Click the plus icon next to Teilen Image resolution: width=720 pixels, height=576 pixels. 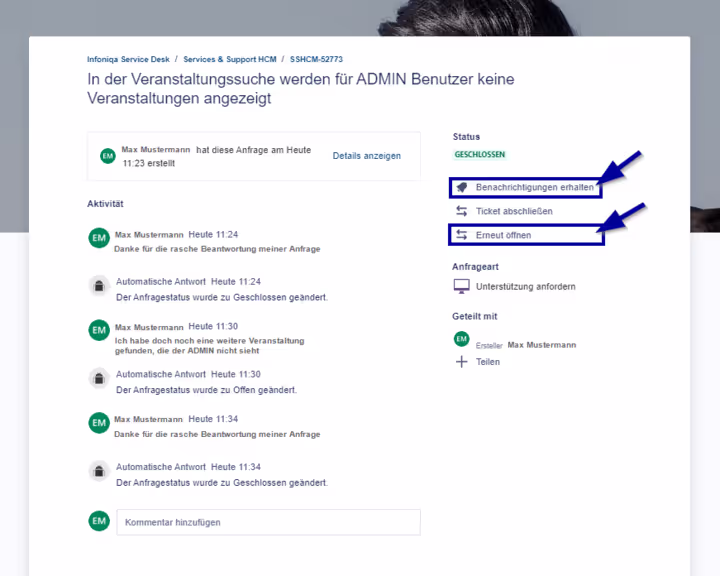461,362
